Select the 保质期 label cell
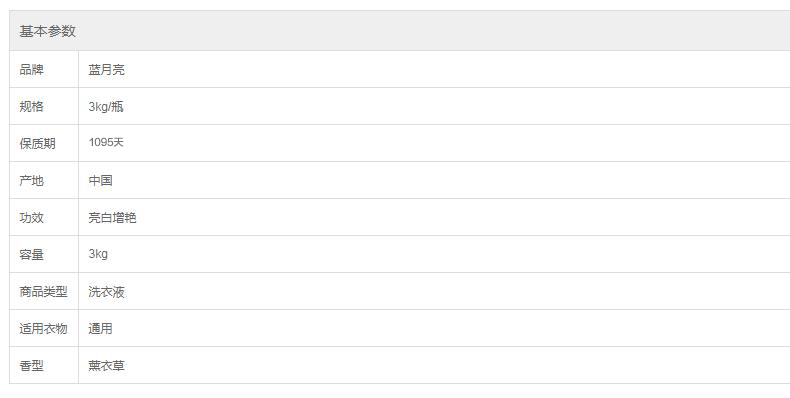Image resolution: width=790 pixels, height=398 pixels. (x=44, y=143)
